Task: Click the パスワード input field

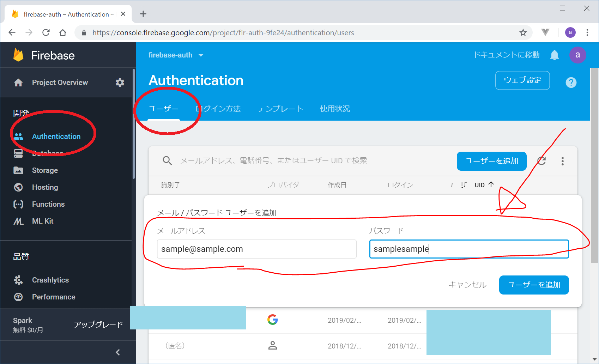Action: pyautogui.click(x=469, y=249)
